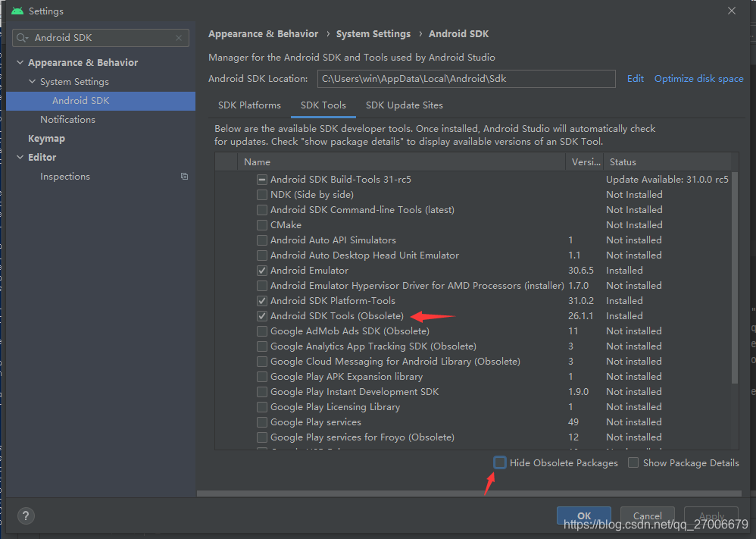Select Android SDK in the settings tree
Viewport: 756px width, 539px height.
101,101
